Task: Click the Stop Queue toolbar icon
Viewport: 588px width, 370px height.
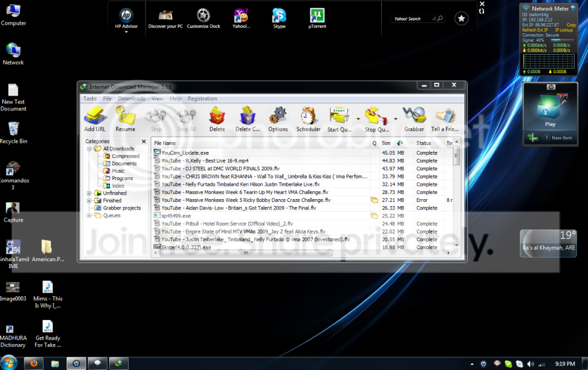Action: tap(376, 119)
